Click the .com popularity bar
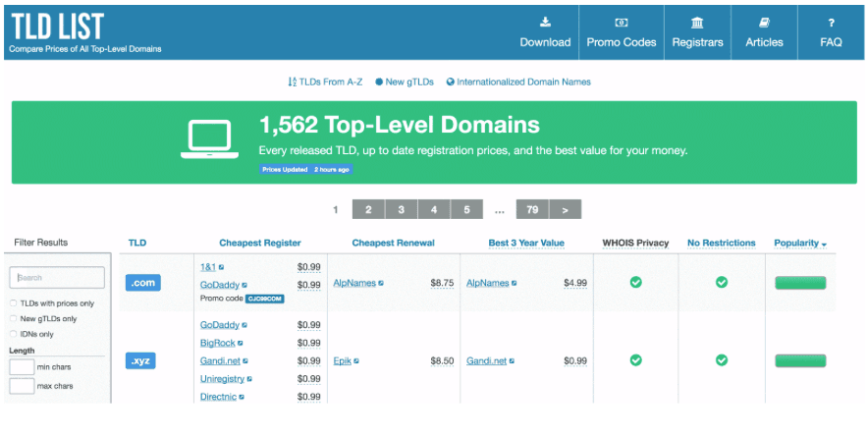 click(x=799, y=283)
